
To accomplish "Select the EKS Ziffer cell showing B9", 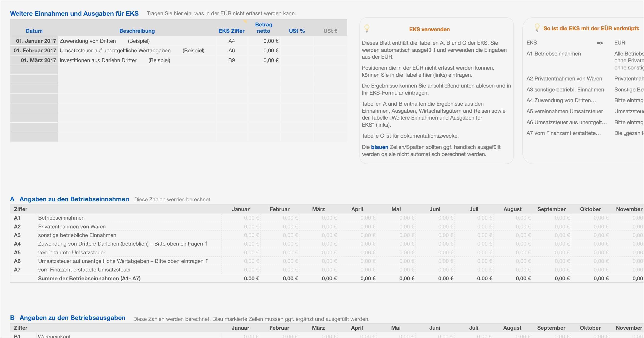I will point(231,60).
